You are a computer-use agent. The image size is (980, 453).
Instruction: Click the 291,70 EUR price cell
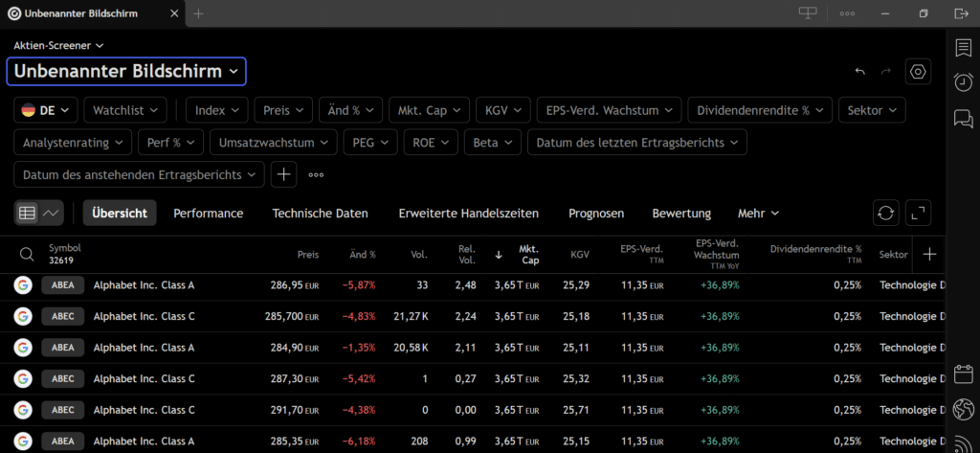[x=294, y=410]
